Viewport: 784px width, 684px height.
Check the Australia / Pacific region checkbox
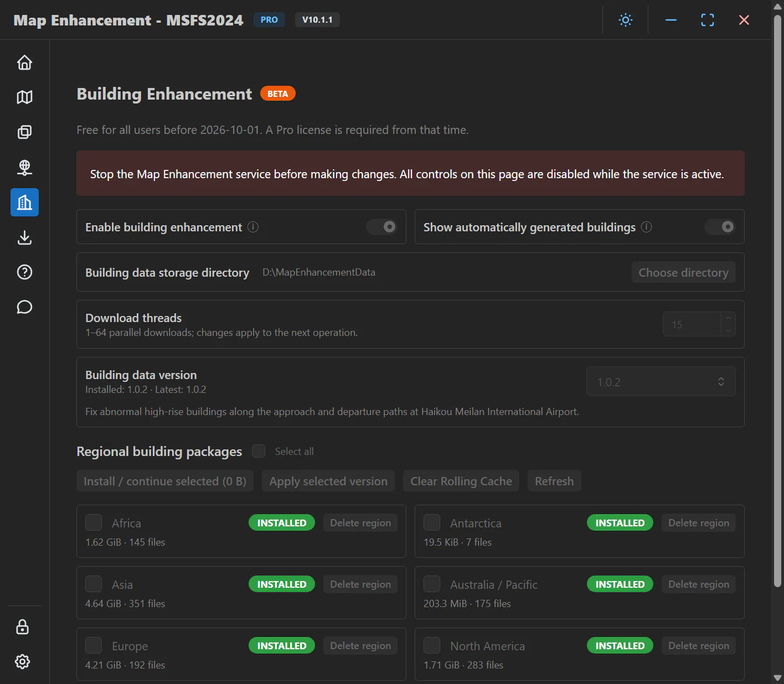[432, 584]
